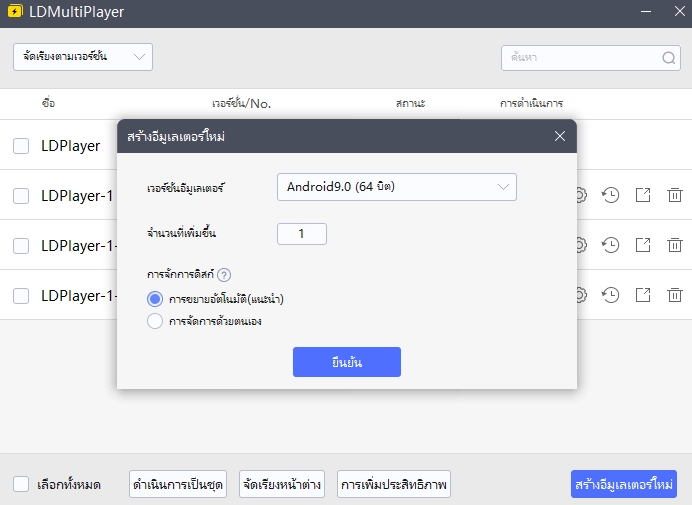The width and height of the screenshot is (692, 505).
Task: Delete the emulator in the last row
Action: [675, 295]
